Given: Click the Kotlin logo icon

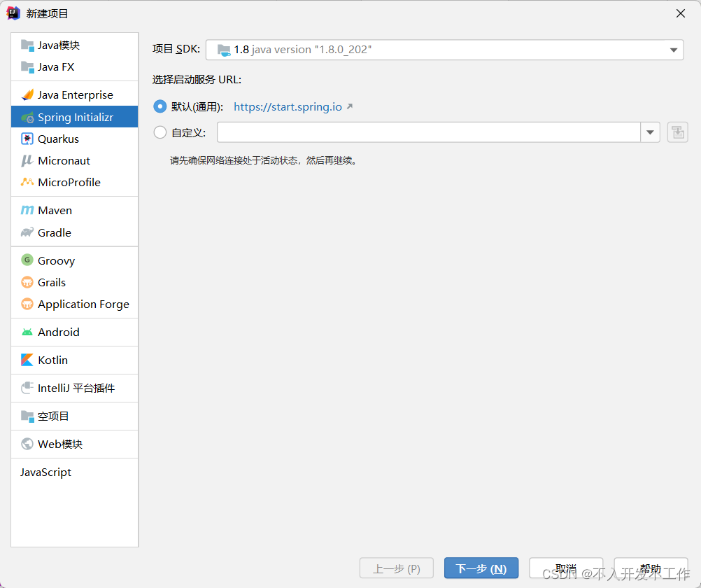Looking at the screenshot, I should 27,360.
